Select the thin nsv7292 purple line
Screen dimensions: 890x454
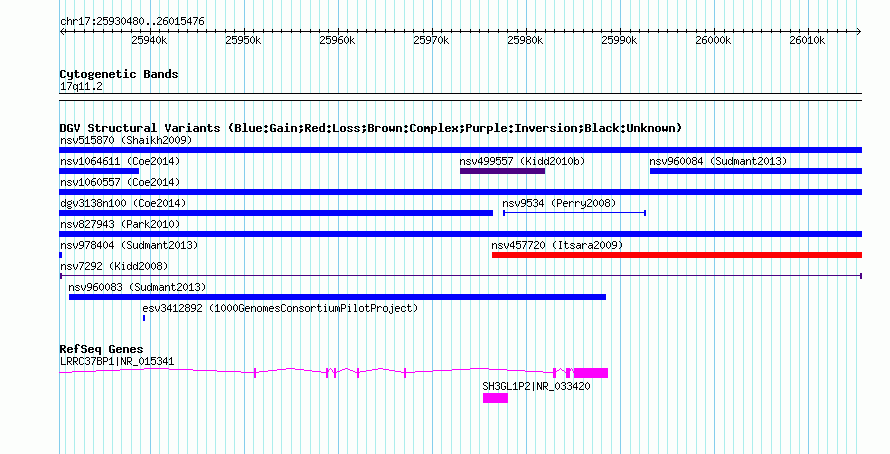[460, 276]
